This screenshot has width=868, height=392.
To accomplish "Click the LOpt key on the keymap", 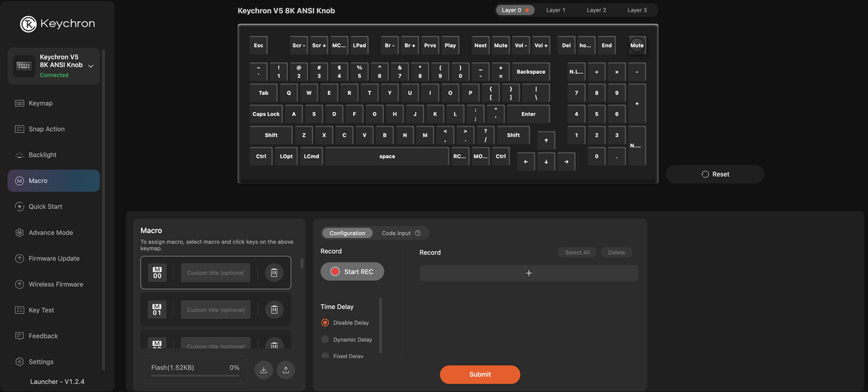I will pyautogui.click(x=286, y=156).
